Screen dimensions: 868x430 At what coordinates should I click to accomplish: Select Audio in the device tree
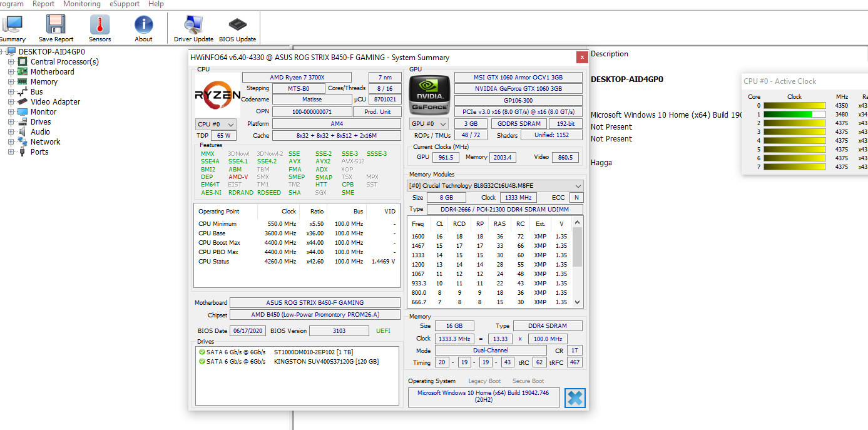40,131
